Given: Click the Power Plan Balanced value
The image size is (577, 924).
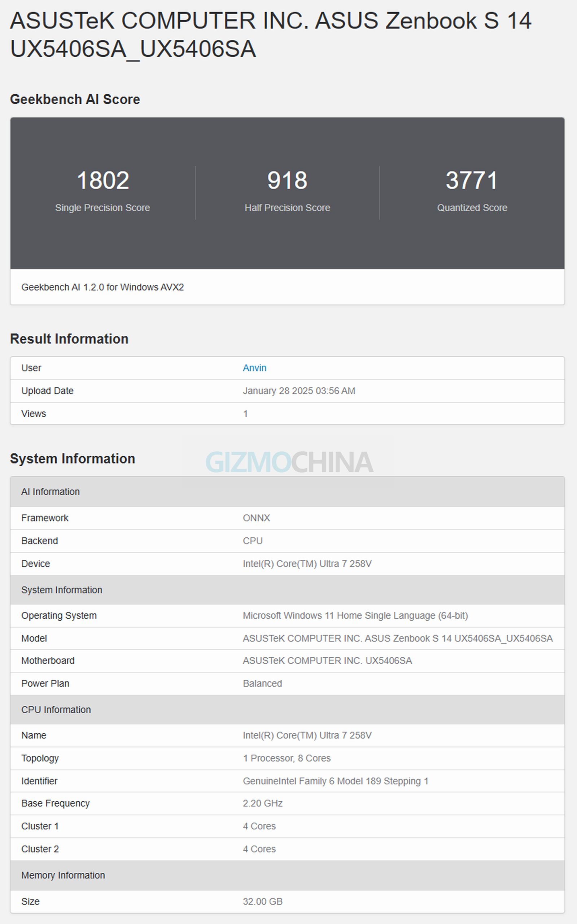Looking at the screenshot, I should (x=262, y=684).
